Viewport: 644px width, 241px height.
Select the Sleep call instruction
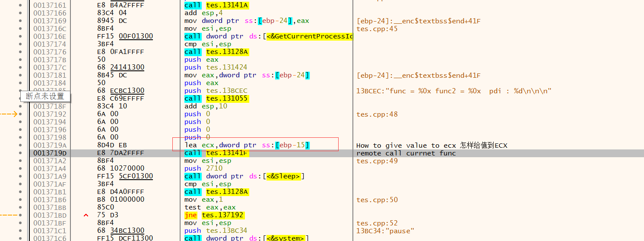pos(244,176)
